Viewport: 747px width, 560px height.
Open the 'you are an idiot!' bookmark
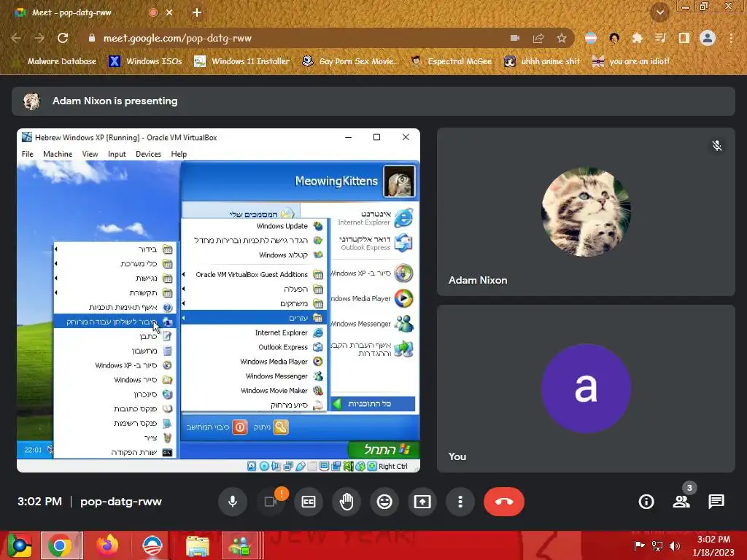(x=631, y=61)
